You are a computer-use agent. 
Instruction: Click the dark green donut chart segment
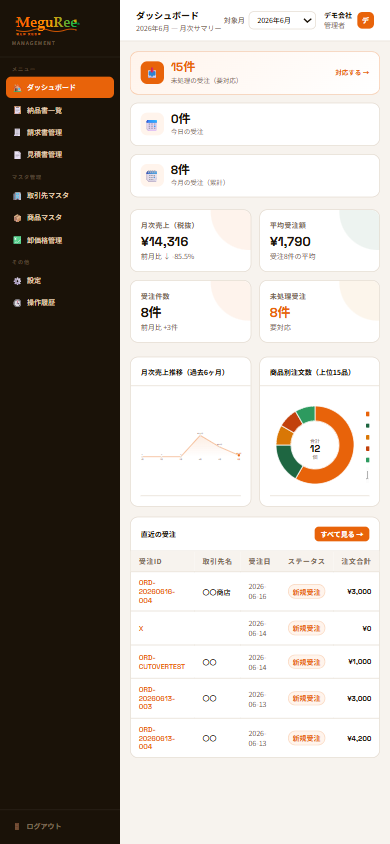288,462
